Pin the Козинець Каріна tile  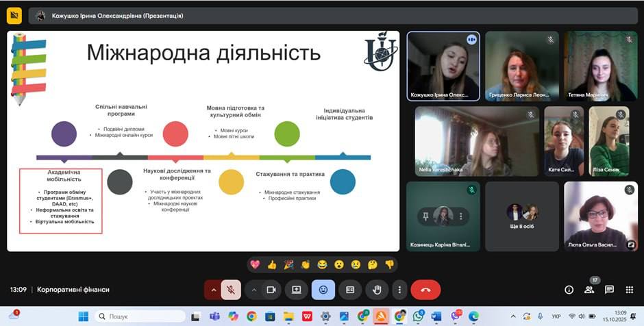(424, 216)
